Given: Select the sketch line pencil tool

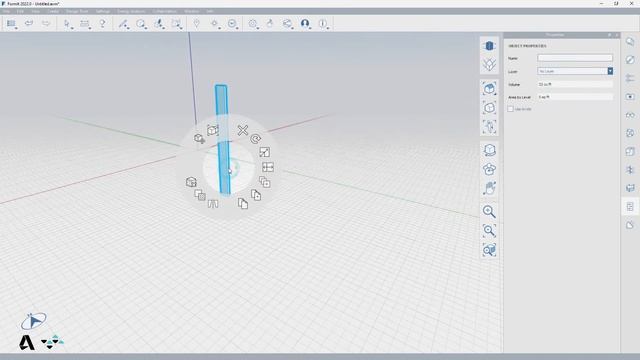Looking at the screenshot, I should coord(123,23).
